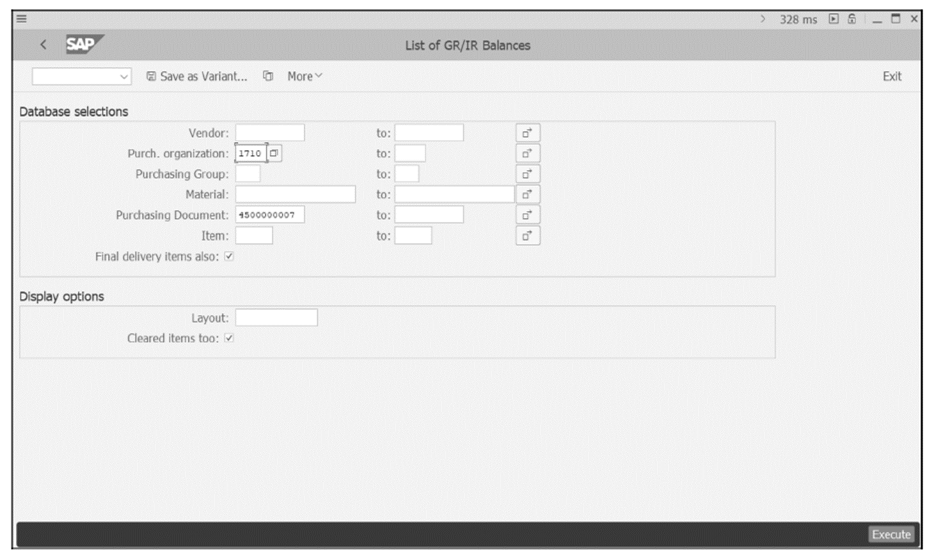The image size is (934, 560).
Task: Click inside the Layout input field
Action: pos(276,316)
